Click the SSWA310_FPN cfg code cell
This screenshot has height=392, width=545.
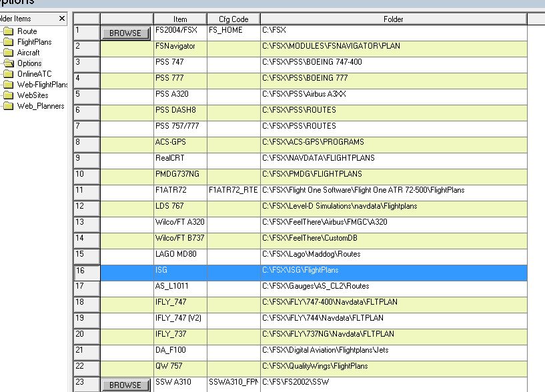[233, 385]
